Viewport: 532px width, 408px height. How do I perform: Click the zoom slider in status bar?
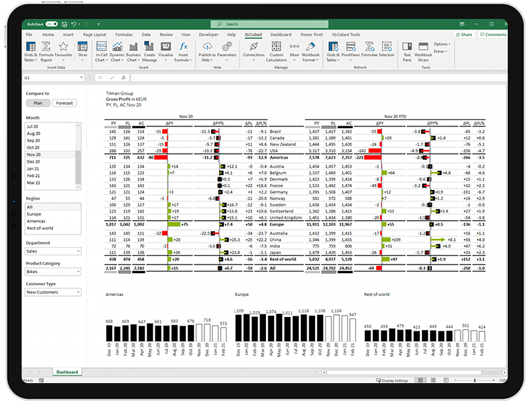[x=474, y=380]
